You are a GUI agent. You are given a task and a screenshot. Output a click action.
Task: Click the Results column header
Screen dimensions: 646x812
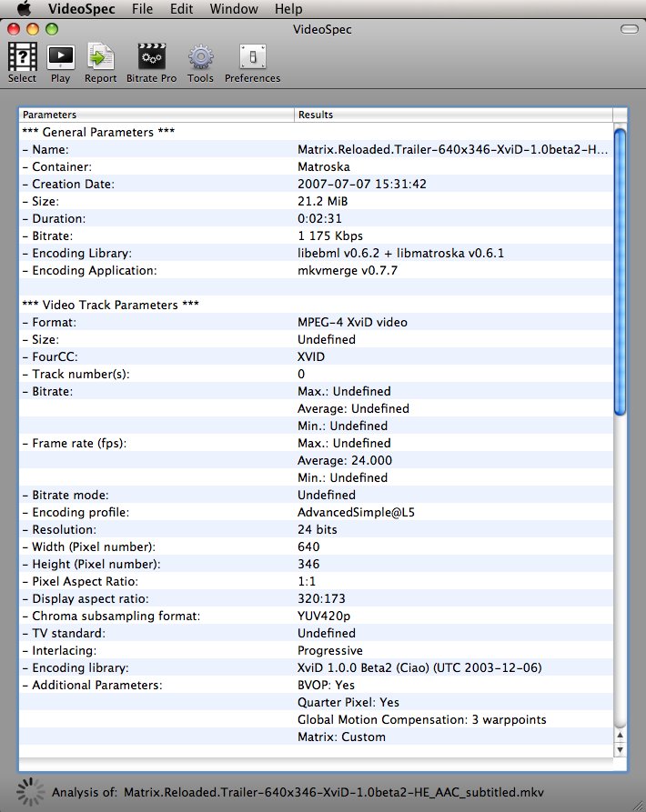point(453,115)
